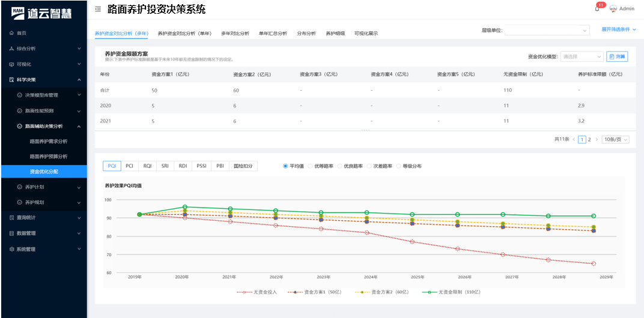The image size is (644, 318).
Task: Click the 综合分析 sidebar icon
Action: [11, 49]
